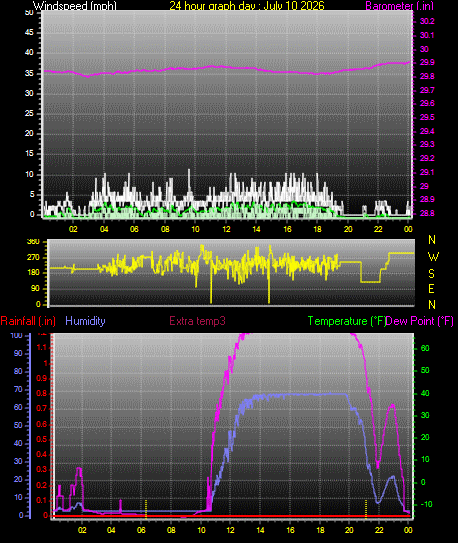Click humidity scale value 50
Screen dimensions: 458x543
(18, 425)
